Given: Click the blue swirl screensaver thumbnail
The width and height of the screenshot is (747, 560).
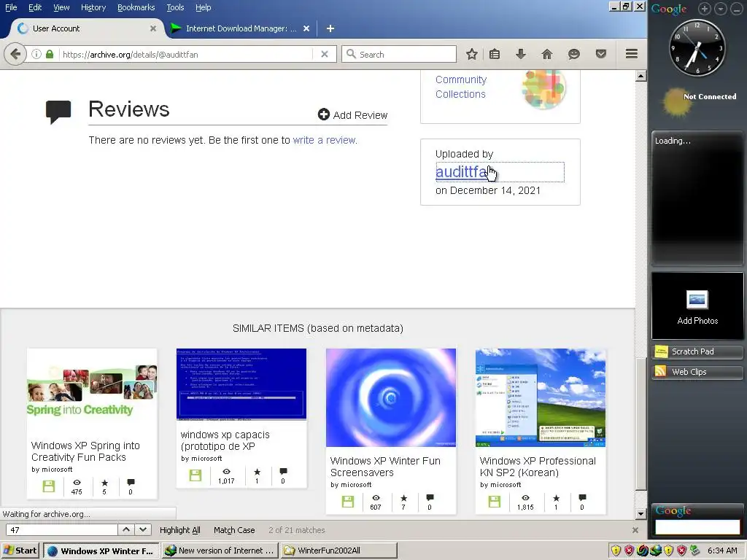Looking at the screenshot, I should pyautogui.click(x=391, y=397).
